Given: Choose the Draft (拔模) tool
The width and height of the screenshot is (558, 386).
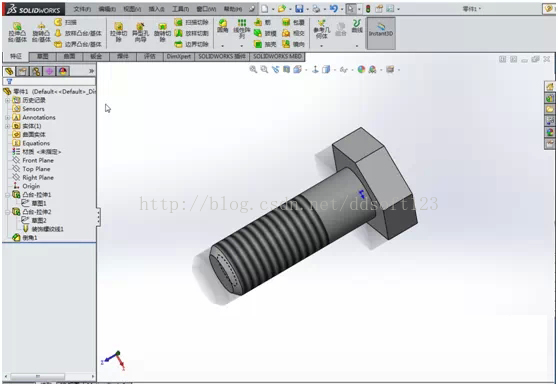Looking at the screenshot, I should tap(265, 33).
